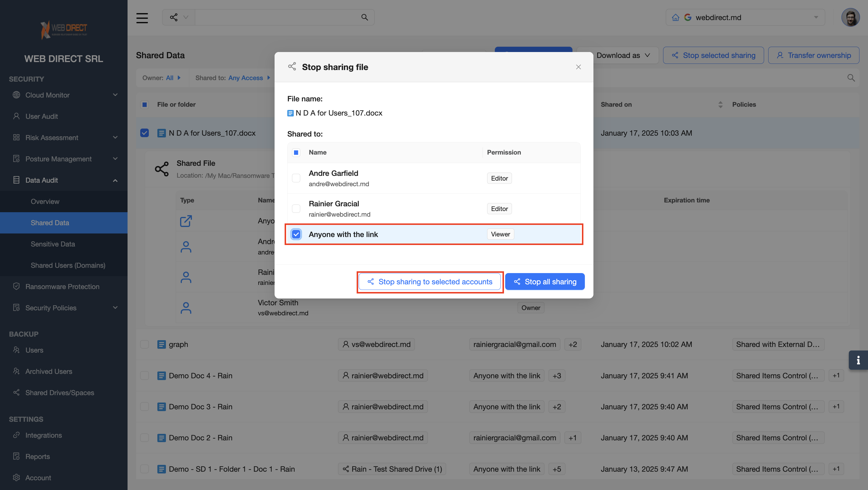This screenshot has height=490, width=868.
Task: Expand the Download as dropdown
Action: 623,55
